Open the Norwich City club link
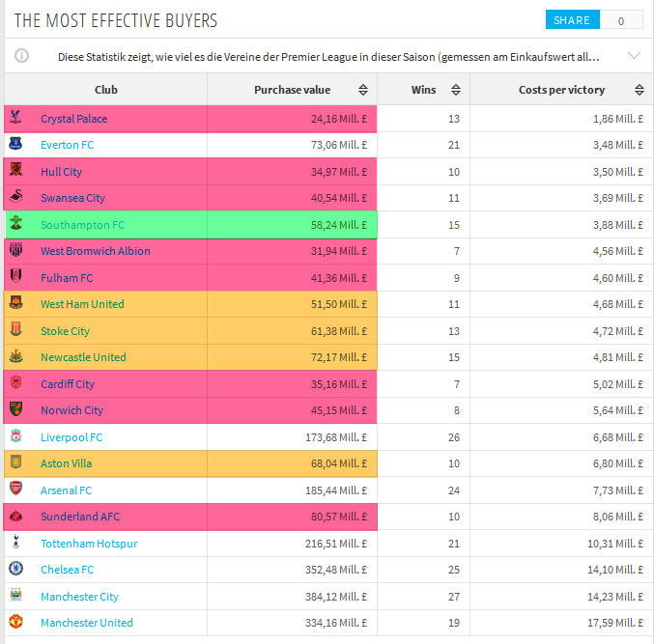Viewport: 654px width, 644px height. click(72, 410)
